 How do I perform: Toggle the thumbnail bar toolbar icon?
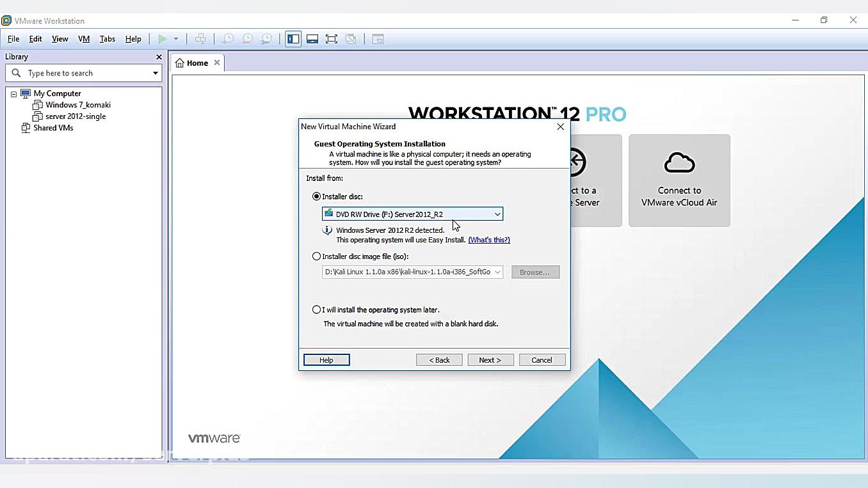pos(312,39)
